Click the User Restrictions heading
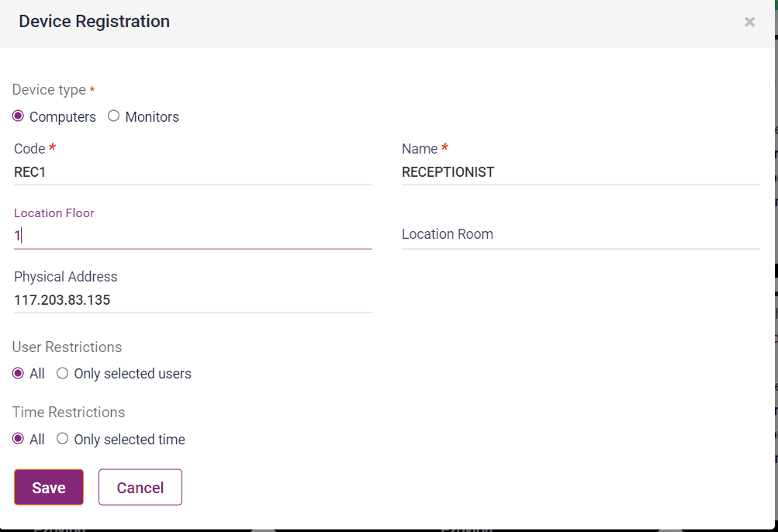Screen dimensions: 778x532 point(67,347)
